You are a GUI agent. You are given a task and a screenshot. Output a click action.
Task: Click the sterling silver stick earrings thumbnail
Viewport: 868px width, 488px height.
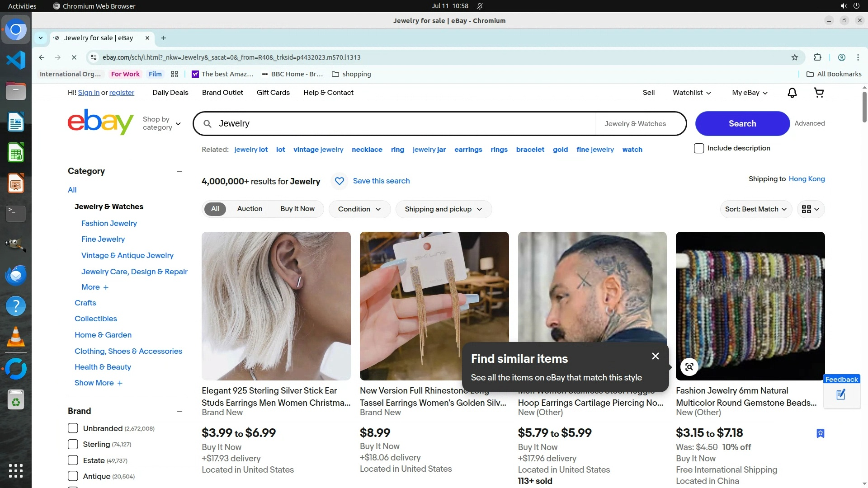point(276,306)
